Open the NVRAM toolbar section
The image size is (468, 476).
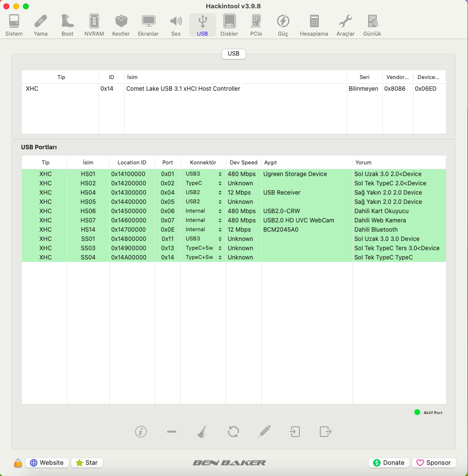pyautogui.click(x=94, y=25)
